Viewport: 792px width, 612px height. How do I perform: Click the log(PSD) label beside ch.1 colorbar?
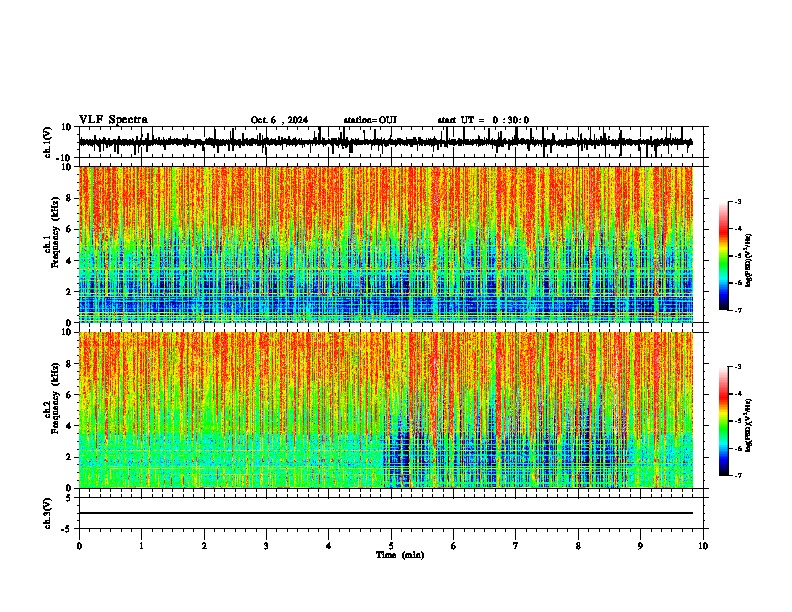click(x=749, y=261)
